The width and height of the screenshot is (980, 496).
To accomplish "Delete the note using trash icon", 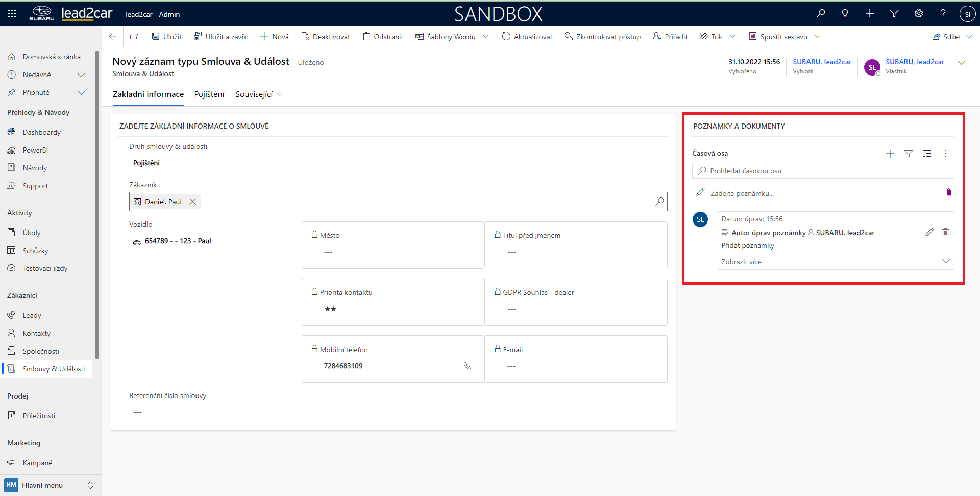I will tap(945, 232).
